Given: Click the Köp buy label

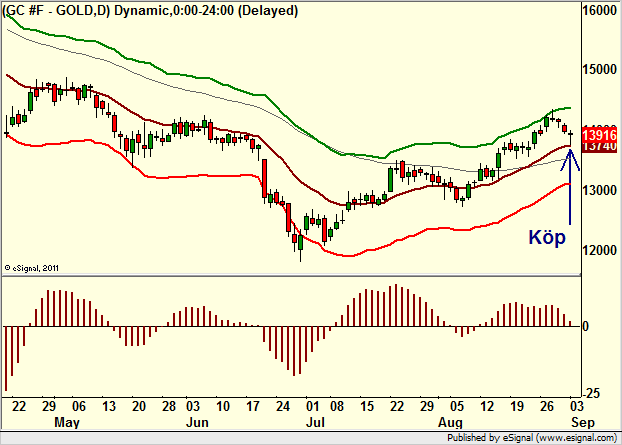Looking at the screenshot, I should 547,237.
